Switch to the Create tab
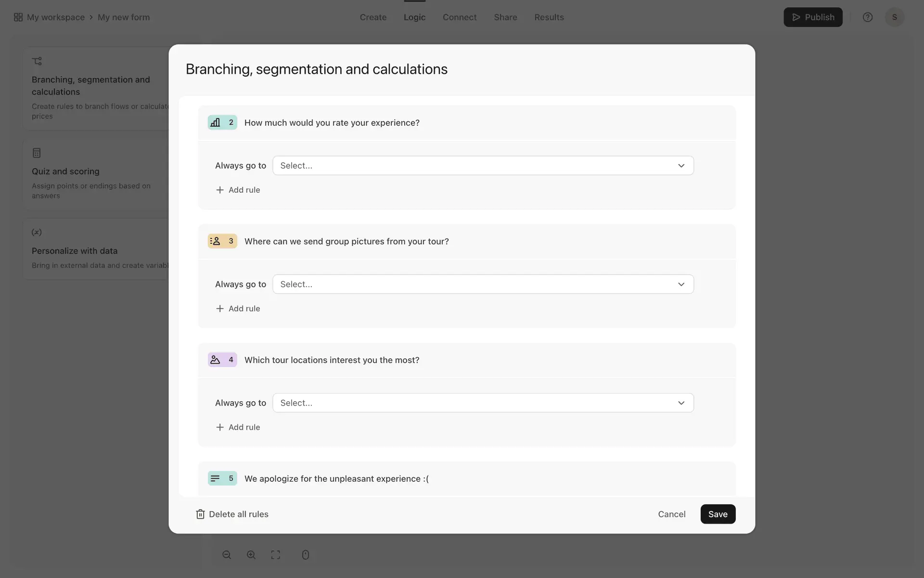Screen dimensions: 924x578 pos(373,17)
